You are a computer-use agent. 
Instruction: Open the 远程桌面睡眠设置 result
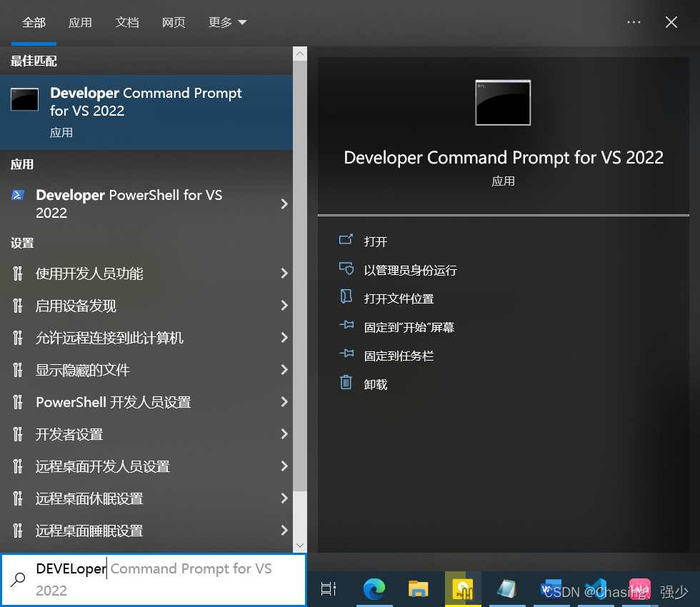click(x=146, y=530)
